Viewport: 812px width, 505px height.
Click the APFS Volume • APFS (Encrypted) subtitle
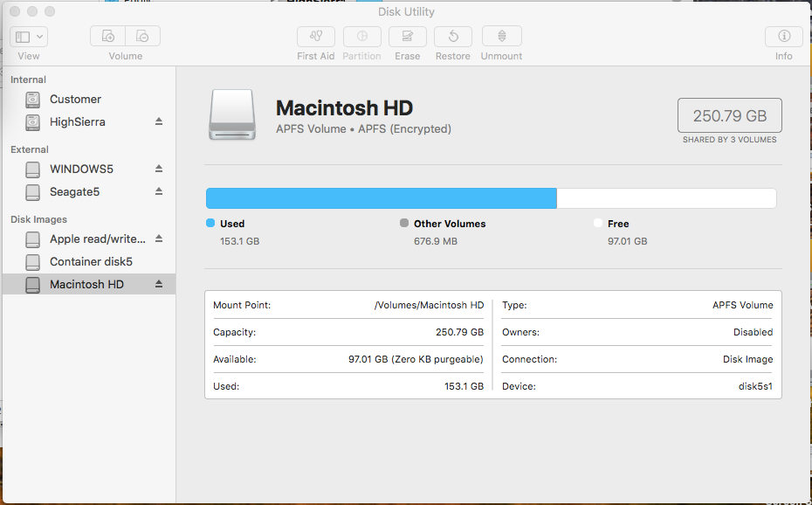click(363, 129)
